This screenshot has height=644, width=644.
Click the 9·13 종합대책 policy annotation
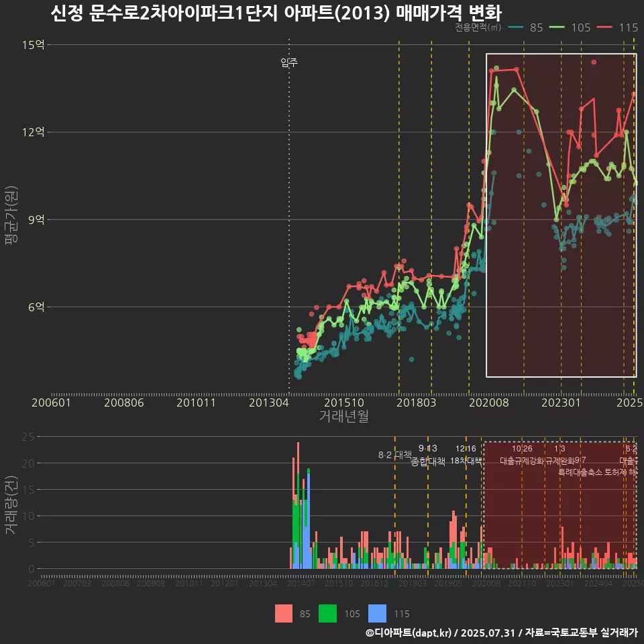point(428,455)
